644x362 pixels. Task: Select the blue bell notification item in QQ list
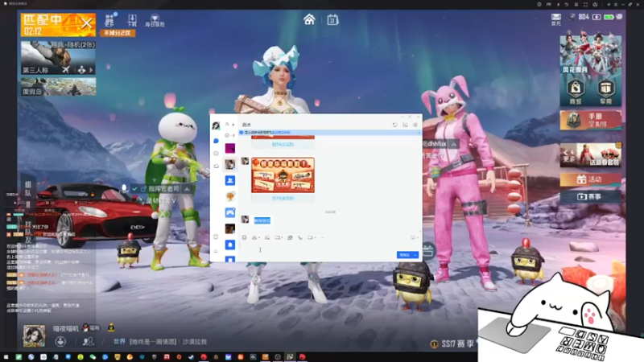click(230, 245)
